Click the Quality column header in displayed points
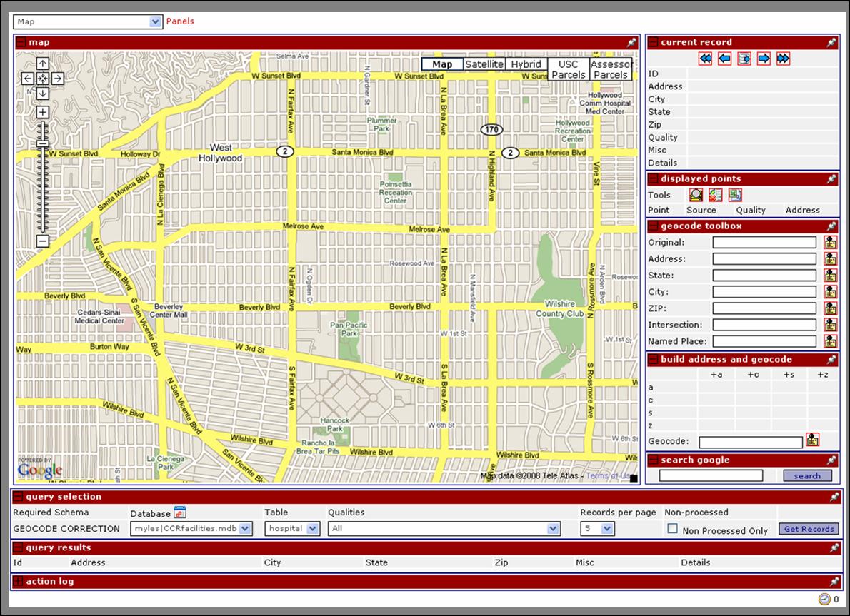 [750, 210]
